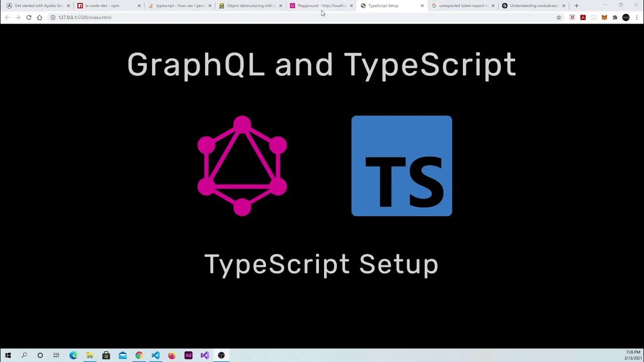Open Chrome's three-dot menu
The image size is (644, 362).
(x=636, y=18)
